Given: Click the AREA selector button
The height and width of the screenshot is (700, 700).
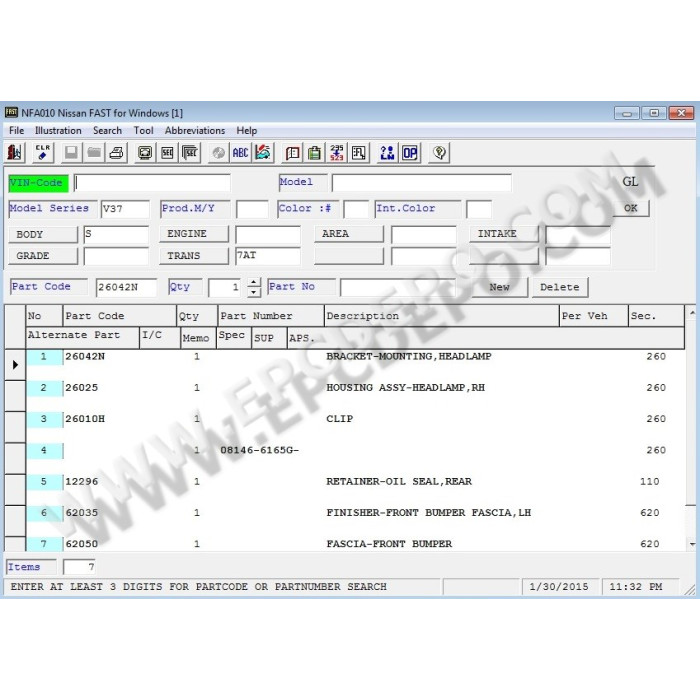Looking at the screenshot, I should click(x=349, y=234).
